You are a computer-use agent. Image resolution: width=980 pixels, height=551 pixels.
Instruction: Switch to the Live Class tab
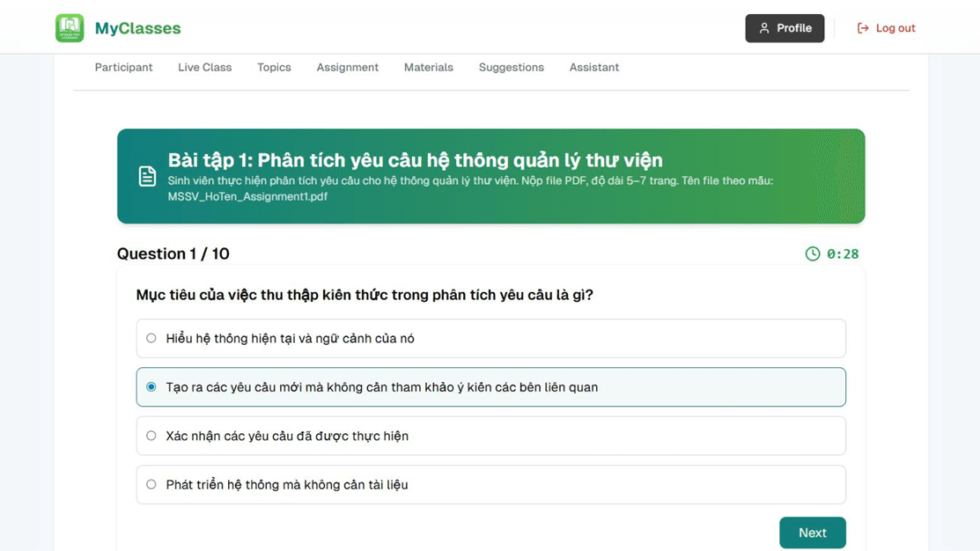(205, 68)
